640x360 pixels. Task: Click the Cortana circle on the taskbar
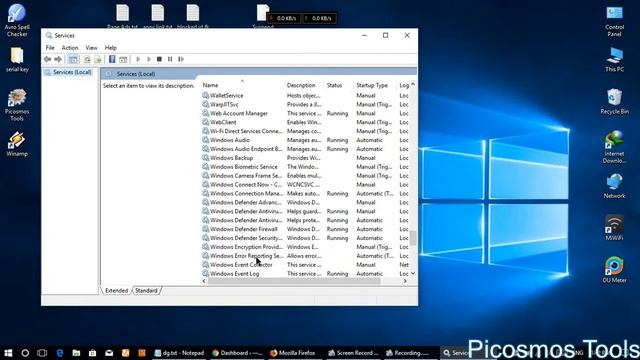click(x=25, y=353)
